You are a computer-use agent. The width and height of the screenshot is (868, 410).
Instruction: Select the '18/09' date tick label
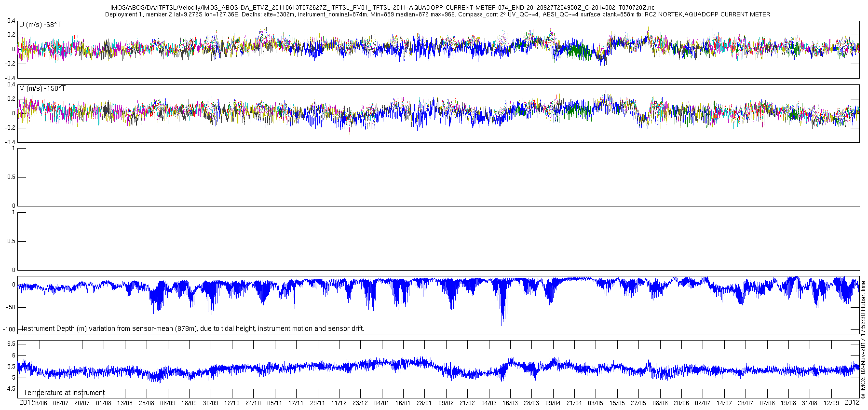(189, 403)
